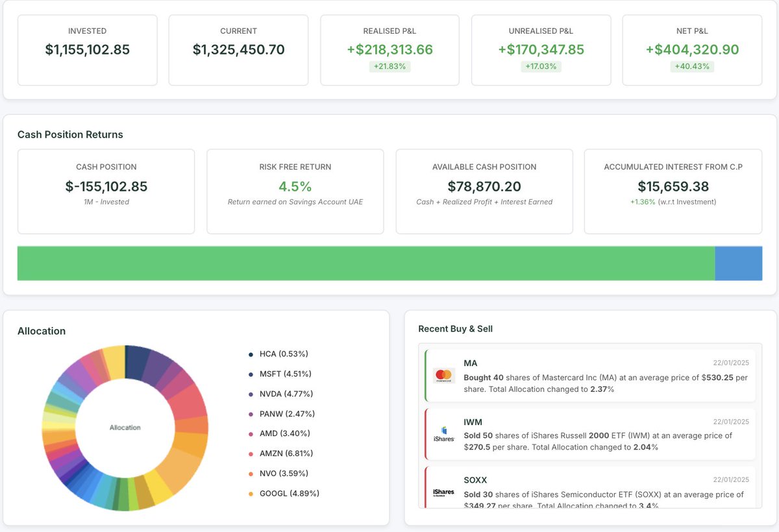Click Return earned on Savings Account UAE caption

pos(295,202)
